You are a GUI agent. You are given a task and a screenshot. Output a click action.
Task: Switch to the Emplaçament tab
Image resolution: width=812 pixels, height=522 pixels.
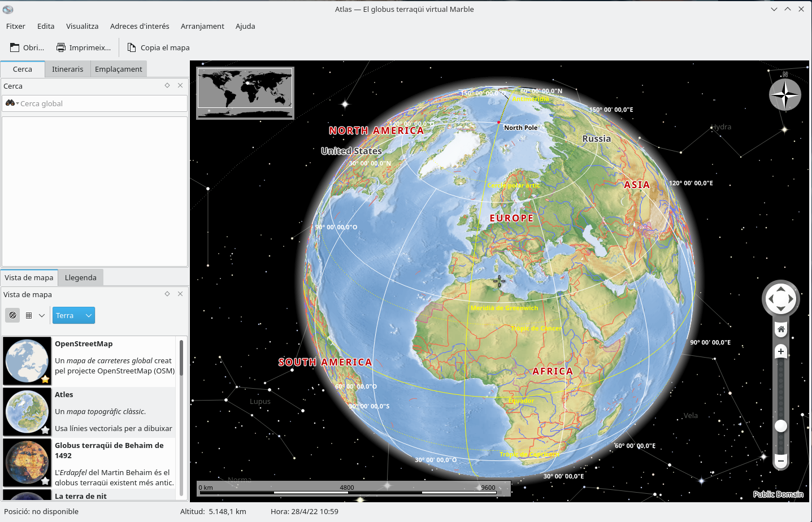(x=119, y=69)
